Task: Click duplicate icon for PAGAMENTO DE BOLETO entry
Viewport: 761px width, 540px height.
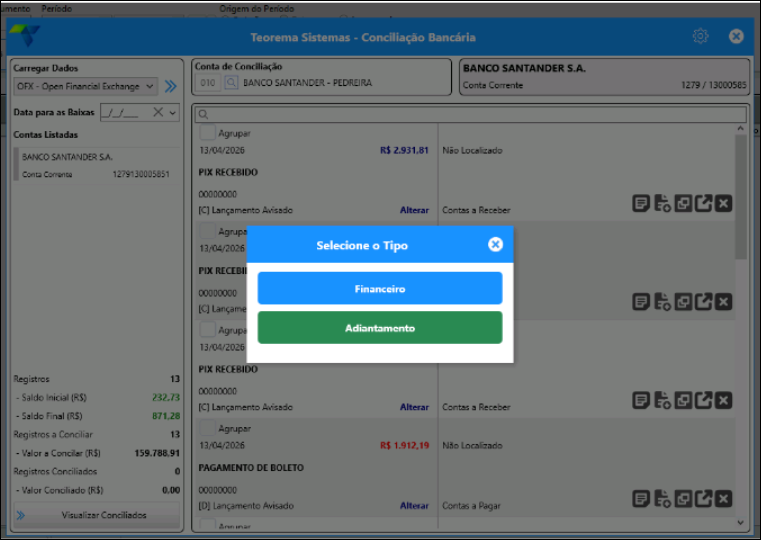Action: tap(683, 499)
